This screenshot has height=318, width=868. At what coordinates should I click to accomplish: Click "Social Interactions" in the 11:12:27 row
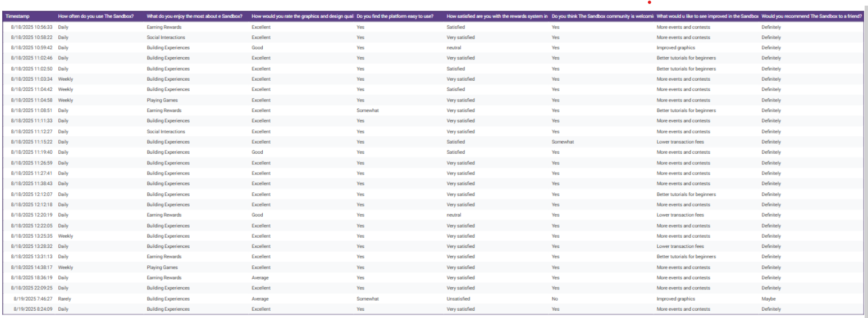(166, 132)
